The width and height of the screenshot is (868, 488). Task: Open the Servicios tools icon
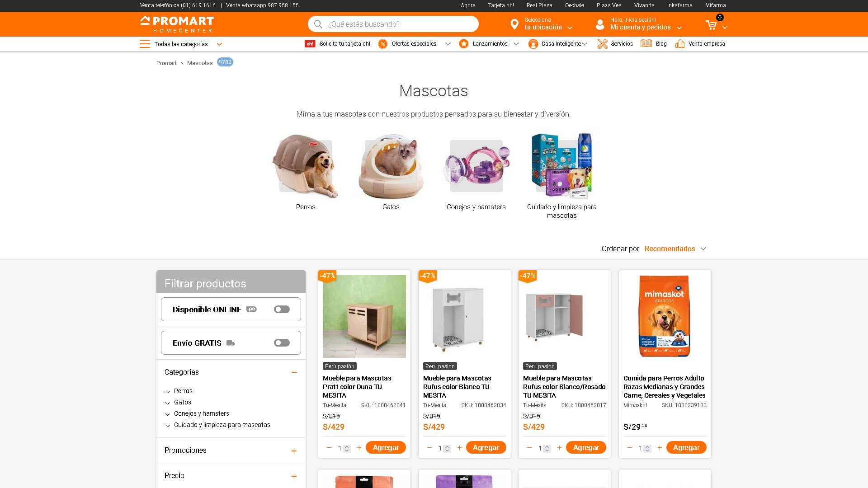point(602,44)
